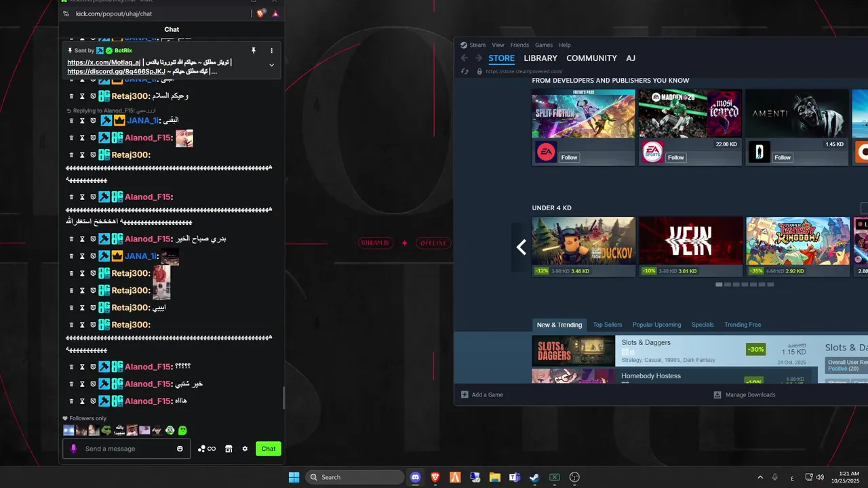Viewport: 868px width, 488px height.
Task: Click the taskbar Search box
Action: pyautogui.click(x=355, y=477)
